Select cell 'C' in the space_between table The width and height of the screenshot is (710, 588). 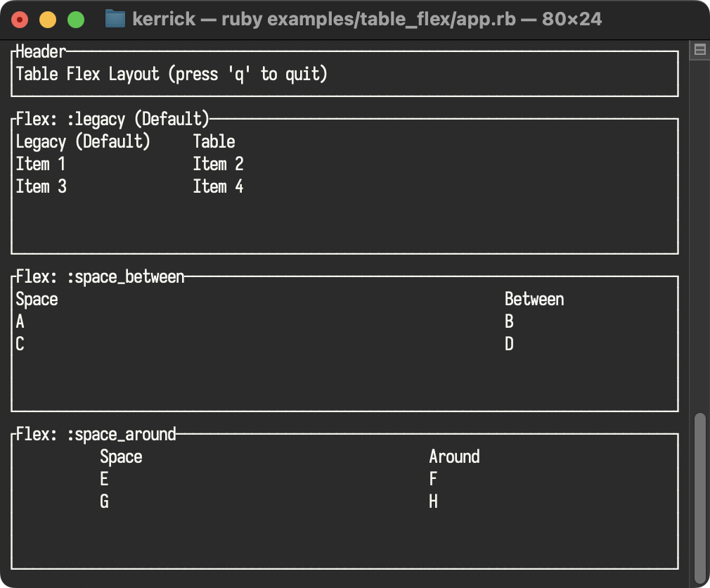20,344
